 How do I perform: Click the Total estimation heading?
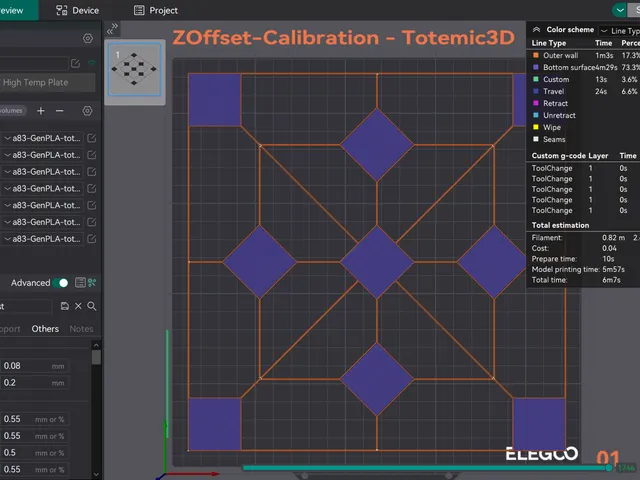pos(560,225)
